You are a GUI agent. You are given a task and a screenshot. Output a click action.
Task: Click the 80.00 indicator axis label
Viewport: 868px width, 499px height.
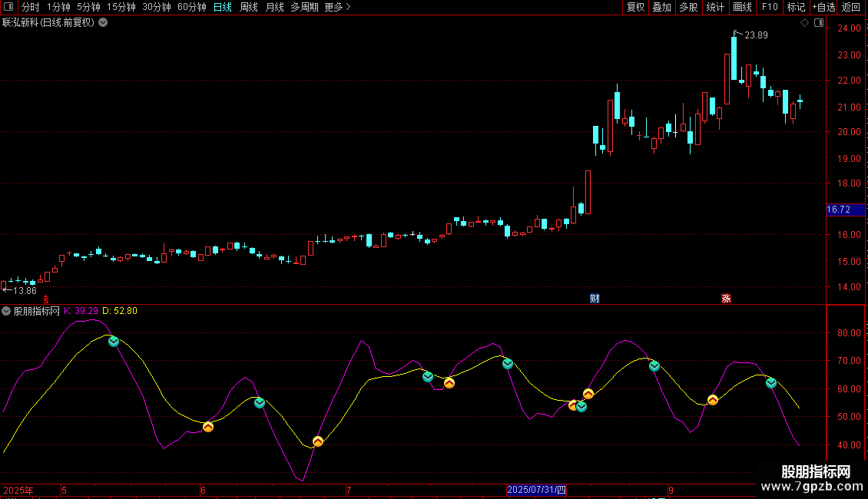(849, 333)
